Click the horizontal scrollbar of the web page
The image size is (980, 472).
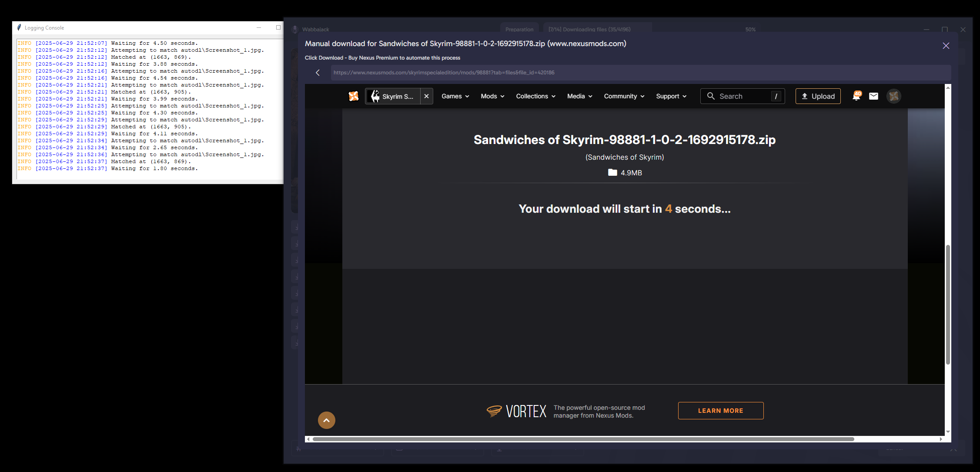(x=583, y=439)
